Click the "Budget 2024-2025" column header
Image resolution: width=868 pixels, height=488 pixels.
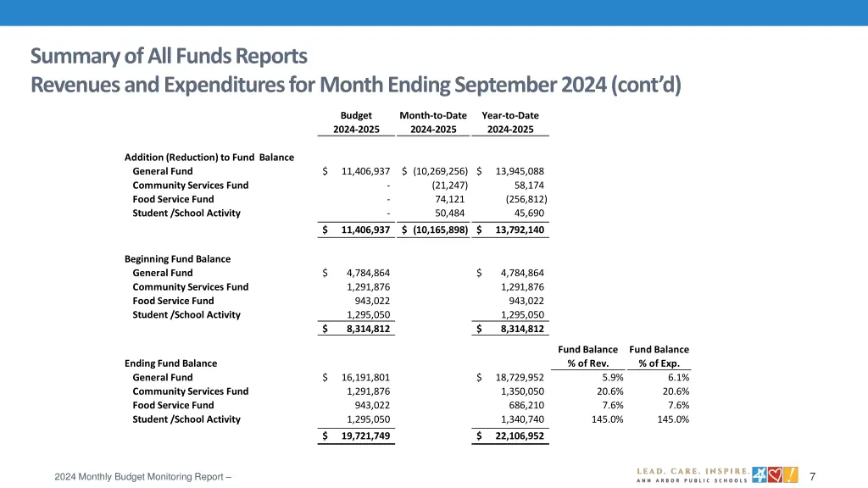[x=356, y=122]
